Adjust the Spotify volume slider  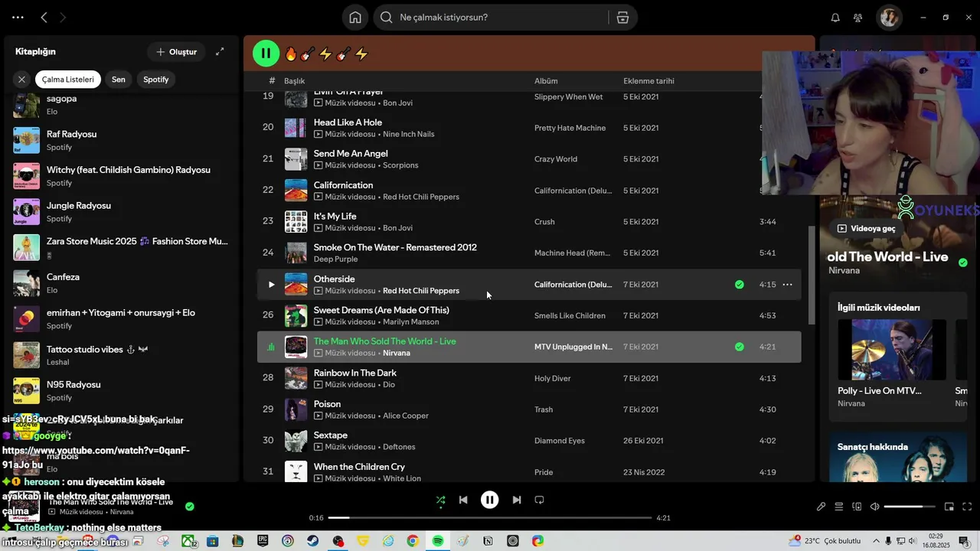coord(910,507)
